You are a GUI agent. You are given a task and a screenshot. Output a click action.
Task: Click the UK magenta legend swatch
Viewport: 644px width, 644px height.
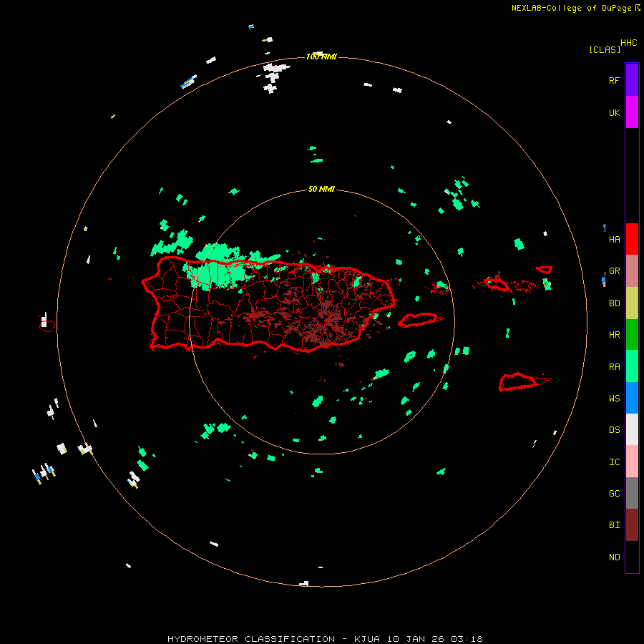pos(632,112)
